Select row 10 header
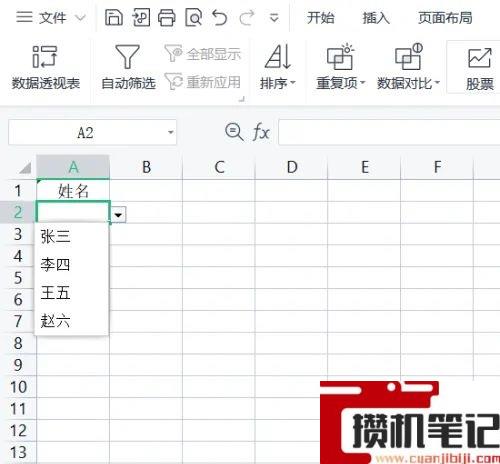 click(18, 387)
